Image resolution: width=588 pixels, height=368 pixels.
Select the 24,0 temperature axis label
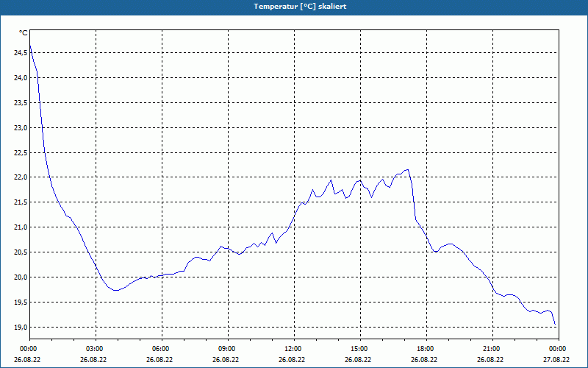21,78
